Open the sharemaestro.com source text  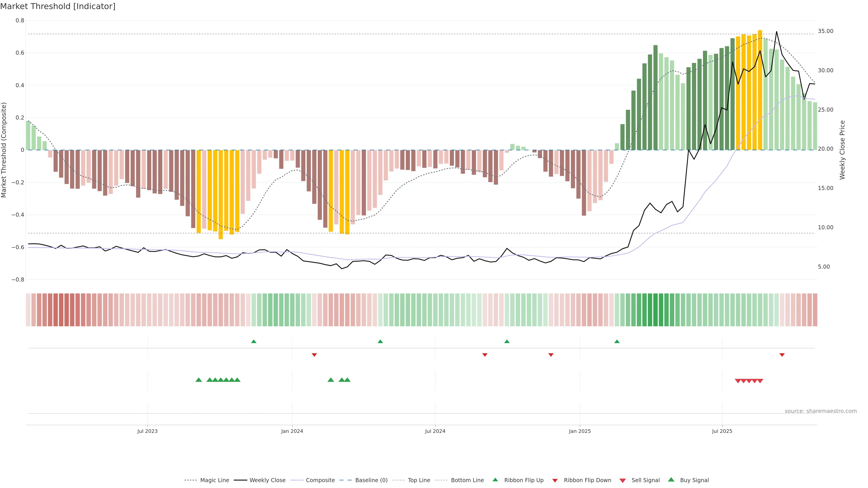pos(821,411)
